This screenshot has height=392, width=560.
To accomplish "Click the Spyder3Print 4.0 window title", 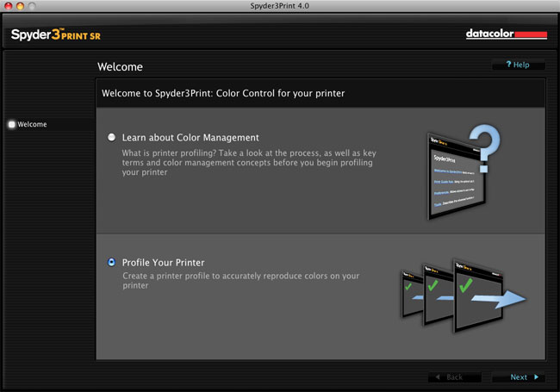I will tap(280, 6).
